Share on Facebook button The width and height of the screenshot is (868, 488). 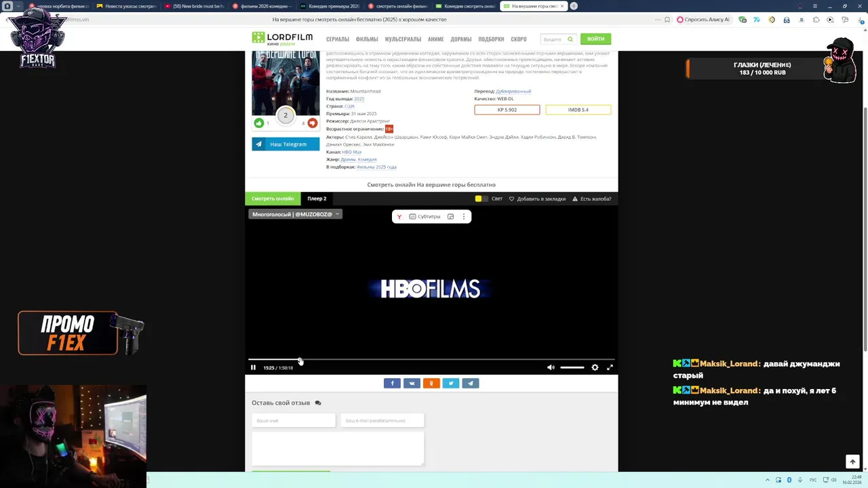[392, 383]
